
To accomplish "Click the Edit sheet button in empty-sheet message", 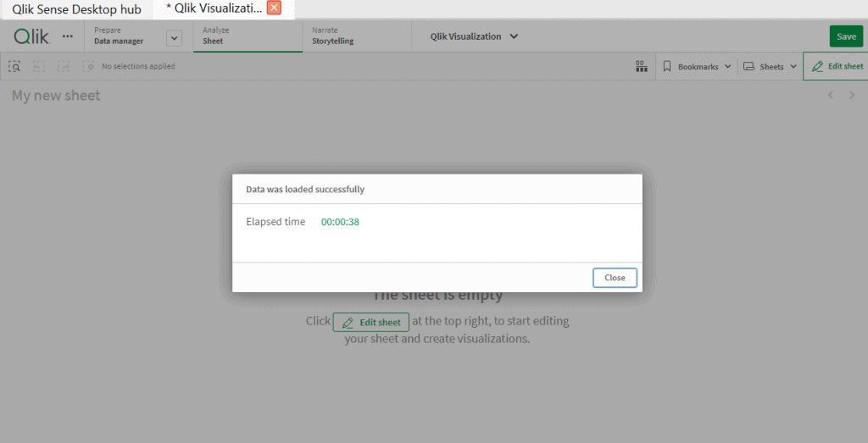I will (x=371, y=323).
